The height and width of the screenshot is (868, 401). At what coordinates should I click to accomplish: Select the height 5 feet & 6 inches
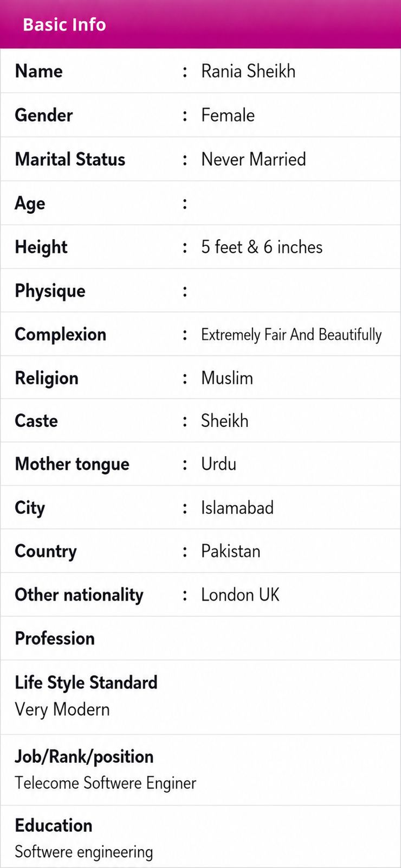coord(262,247)
